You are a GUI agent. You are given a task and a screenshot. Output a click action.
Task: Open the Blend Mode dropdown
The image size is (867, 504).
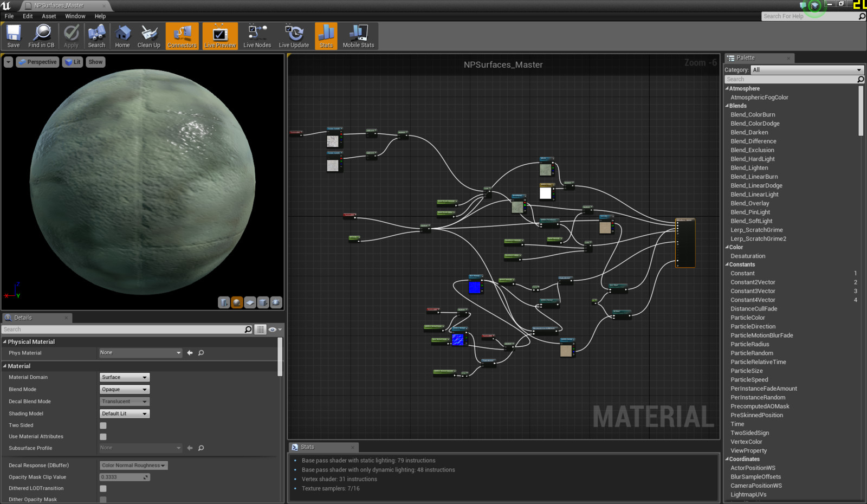pyautogui.click(x=124, y=390)
